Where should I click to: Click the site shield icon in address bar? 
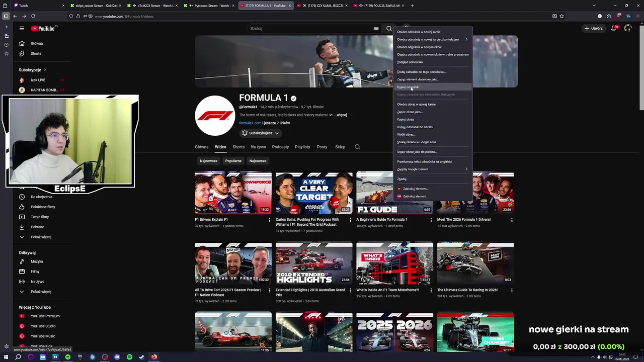click(x=71, y=16)
